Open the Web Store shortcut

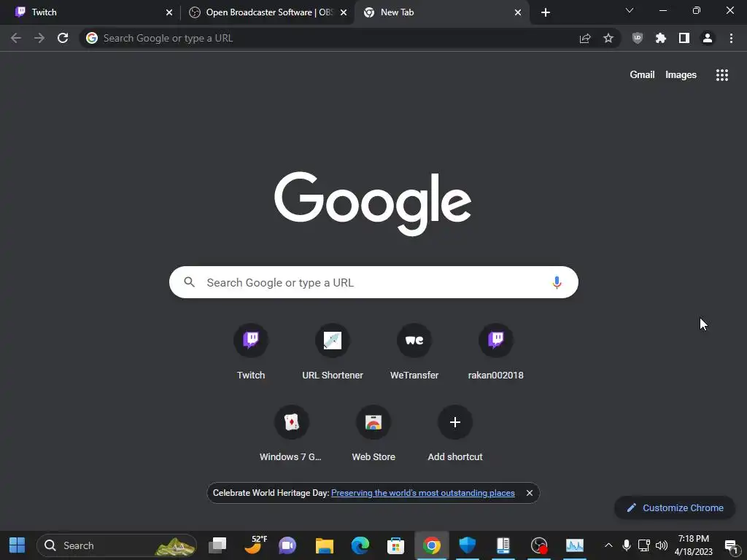(373, 433)
